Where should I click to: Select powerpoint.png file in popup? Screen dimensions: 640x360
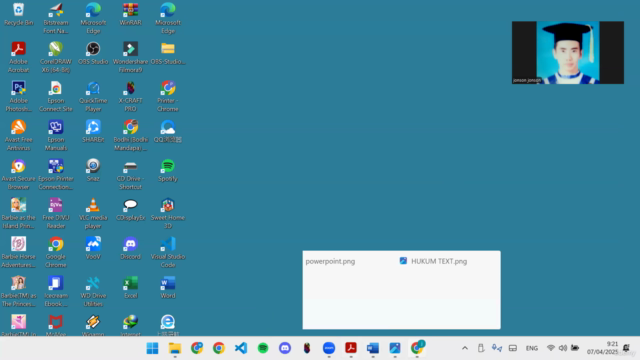pyautogui.click(x=330, y=261)
